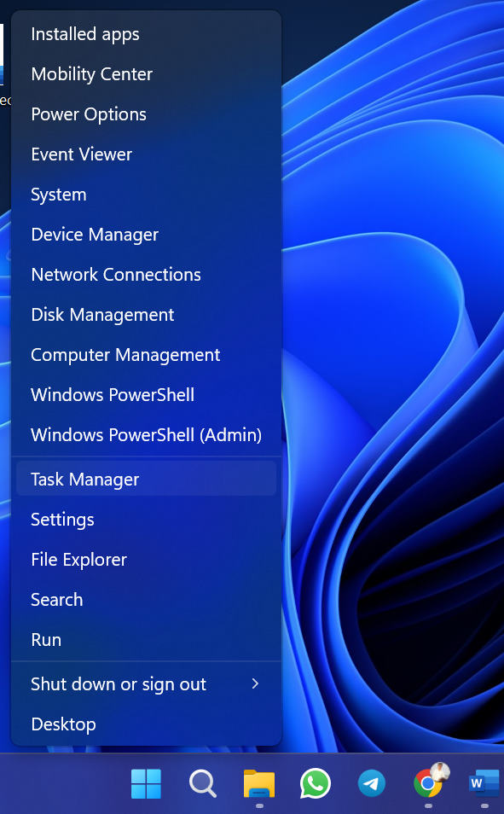The height and width of the screenshot is (814, 504).
Task: Open Settings from the menu
Action: click(x=146, y=520)
